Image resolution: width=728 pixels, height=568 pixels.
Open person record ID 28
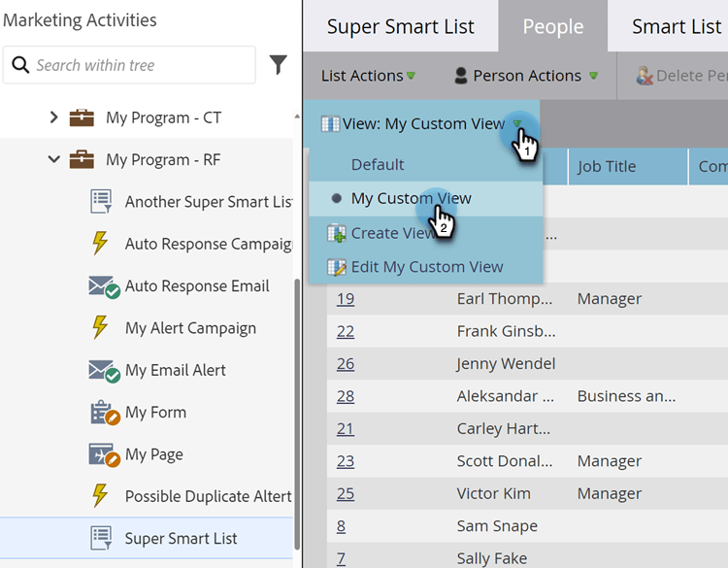[x=346, y=396]
